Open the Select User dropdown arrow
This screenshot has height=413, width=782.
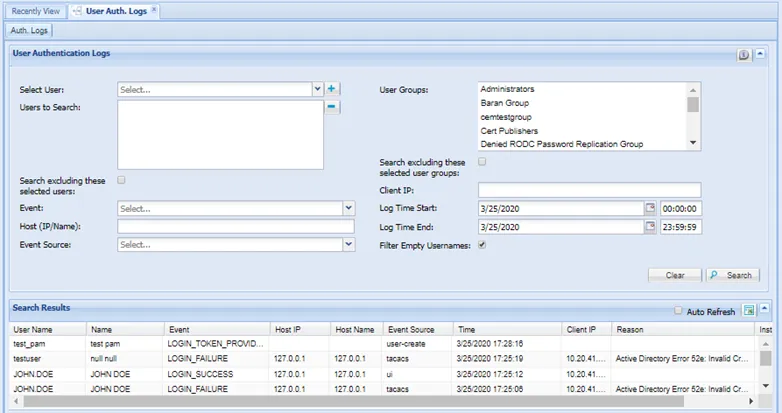(317, 89)
